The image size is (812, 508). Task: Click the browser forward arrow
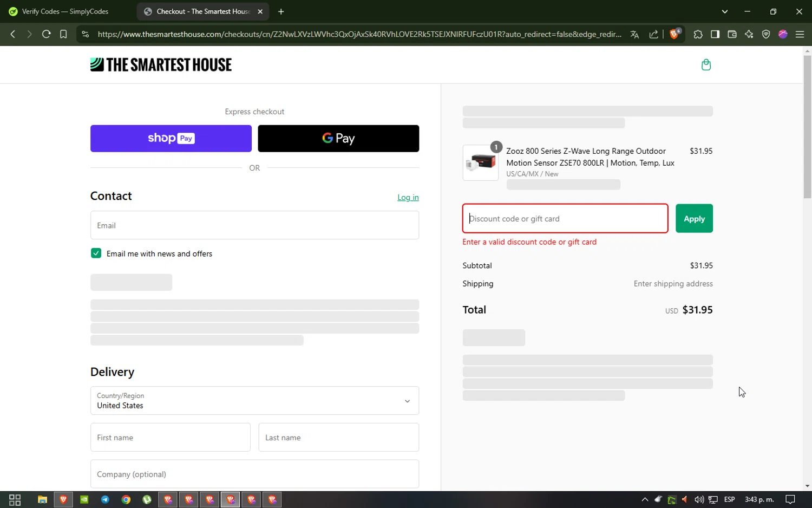click(29, 34)
